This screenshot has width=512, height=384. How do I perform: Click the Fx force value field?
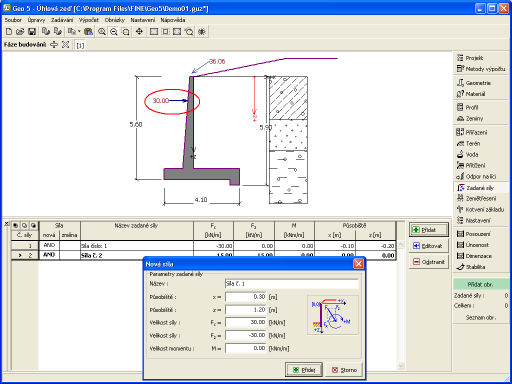[246, 322]
